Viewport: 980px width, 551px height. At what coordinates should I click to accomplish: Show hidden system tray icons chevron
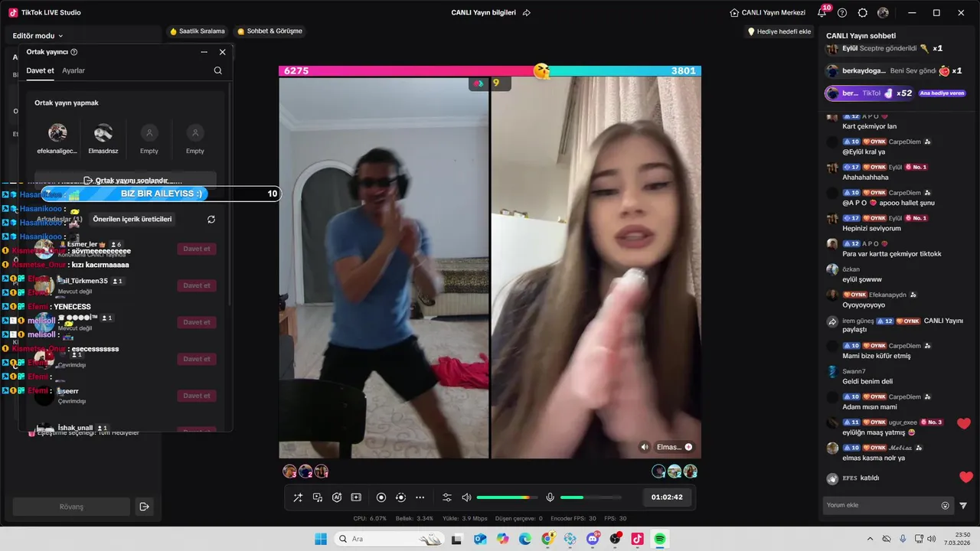pos(870,539)
